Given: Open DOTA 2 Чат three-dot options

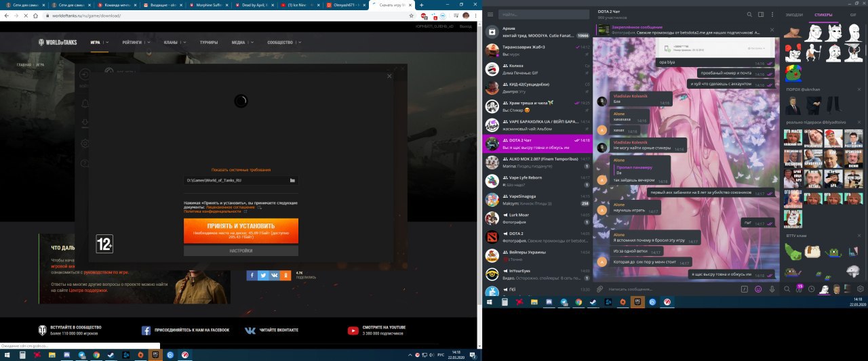Looking at the screenshot, I should tap(773, 14).
